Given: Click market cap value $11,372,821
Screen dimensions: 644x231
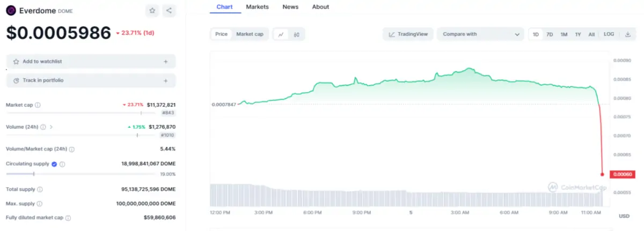Looking at the screenshot, I should coord(161,105).
